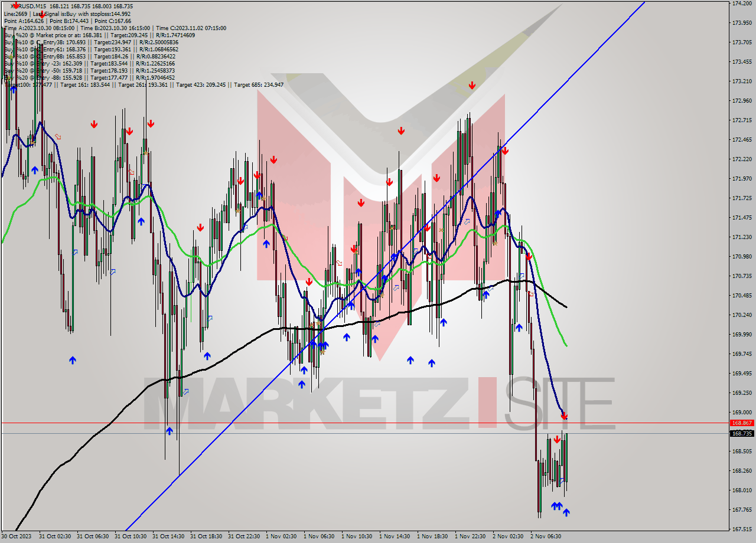Image resolution: width=756 pixels, height=543 pixels.
Task: Click the 'Entry88: 165.853' row
Action: (89, 56)
